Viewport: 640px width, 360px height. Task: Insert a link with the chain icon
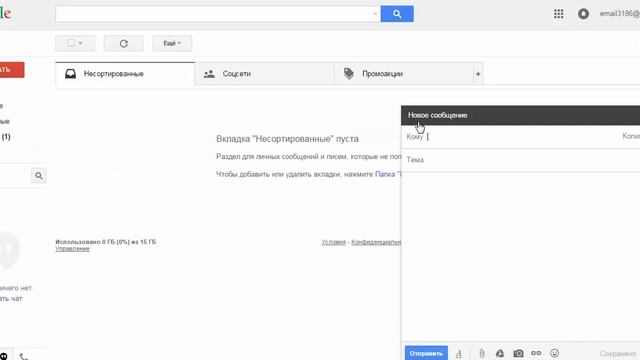point(536,353)
